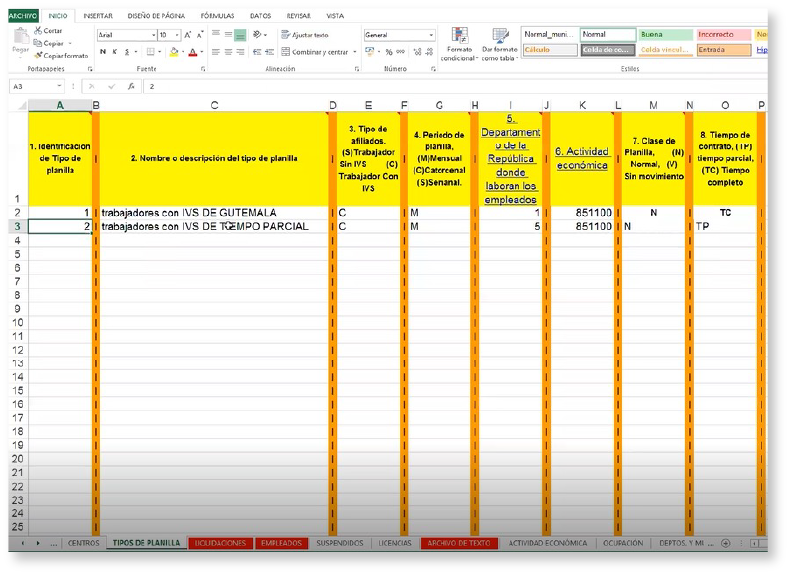790x575 pixels.
Task: Increase font size with A-up icon
Action: click(187, 35)
